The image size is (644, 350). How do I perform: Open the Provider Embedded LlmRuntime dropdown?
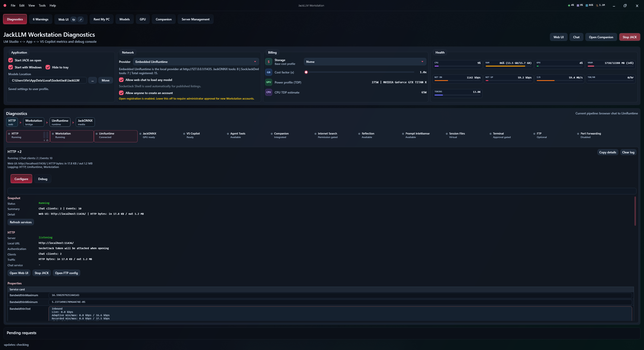[x=196, y=62]
